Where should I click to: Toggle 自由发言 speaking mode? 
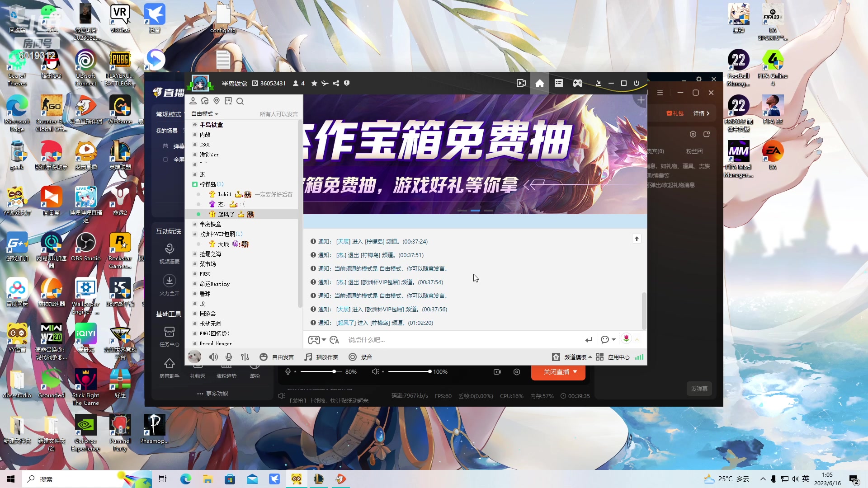coord(277,357)
